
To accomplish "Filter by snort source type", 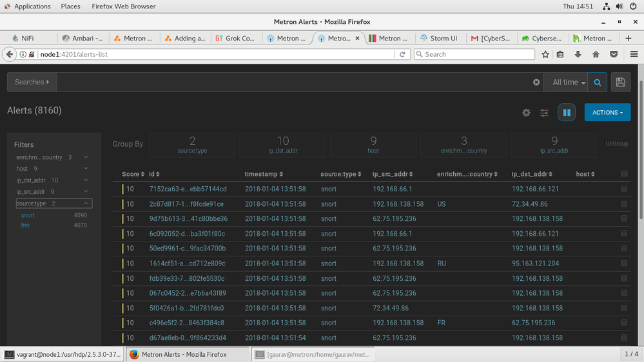I will click(28, 215).
